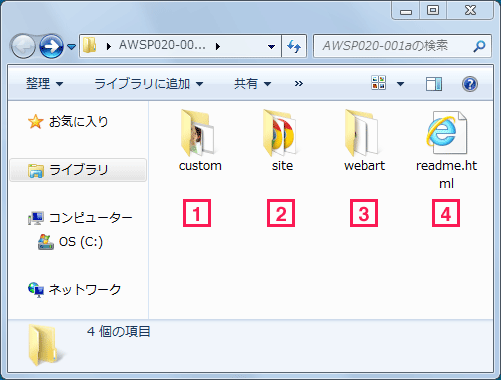
Task: Click the network icon beside ネットワーク
Action: [x=36, y=290]
